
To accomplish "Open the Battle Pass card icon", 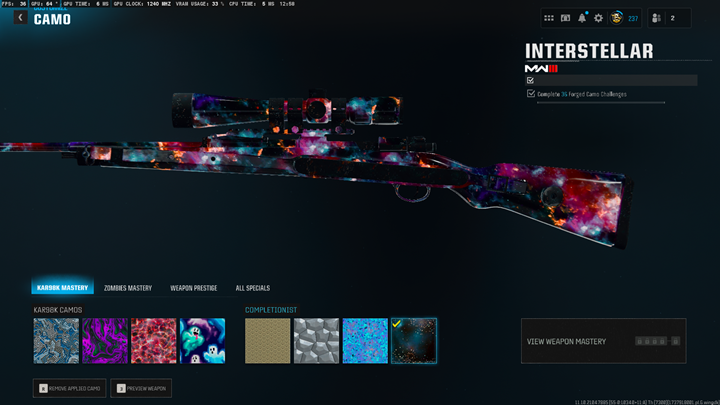I will point(565,18).
